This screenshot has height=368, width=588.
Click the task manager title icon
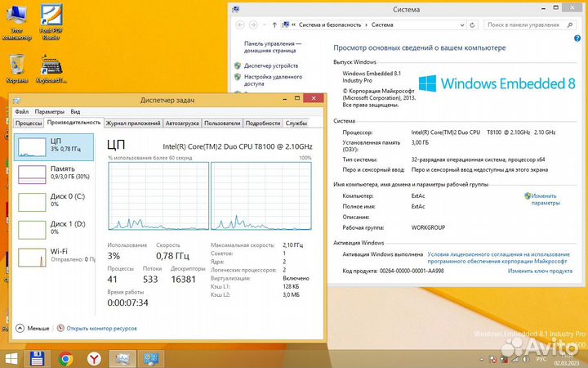coord(16,101)
